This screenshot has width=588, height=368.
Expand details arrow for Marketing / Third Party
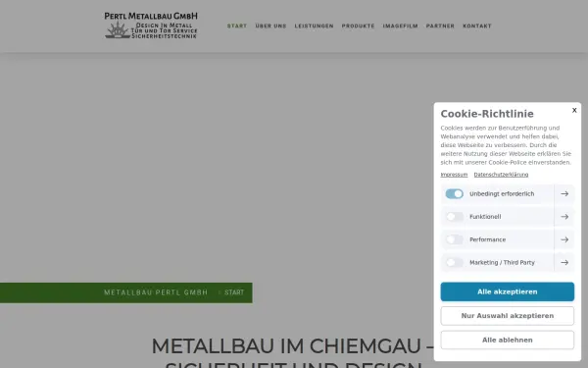564,262
